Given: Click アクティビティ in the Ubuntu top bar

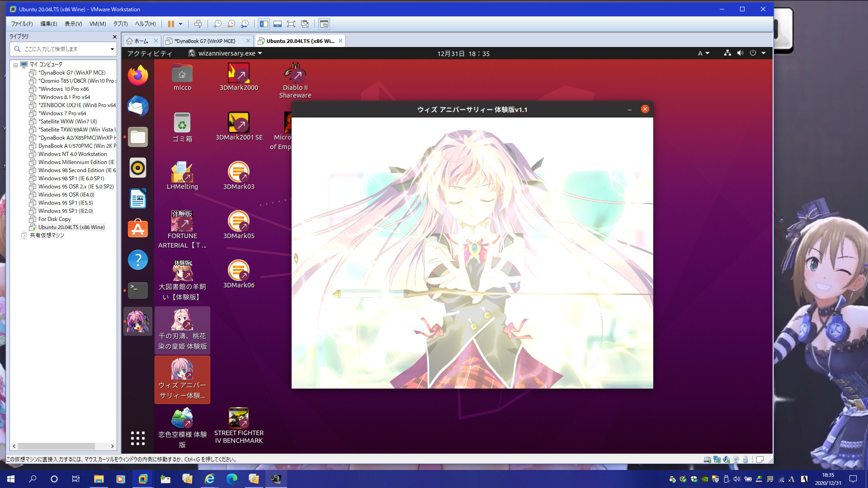Looking at the screenshot, I should tap(150, 53).
